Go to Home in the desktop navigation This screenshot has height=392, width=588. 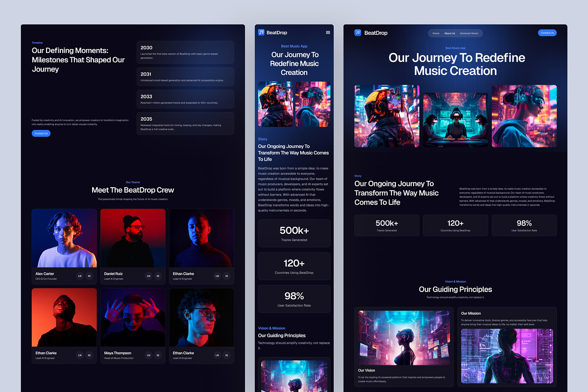436,33
